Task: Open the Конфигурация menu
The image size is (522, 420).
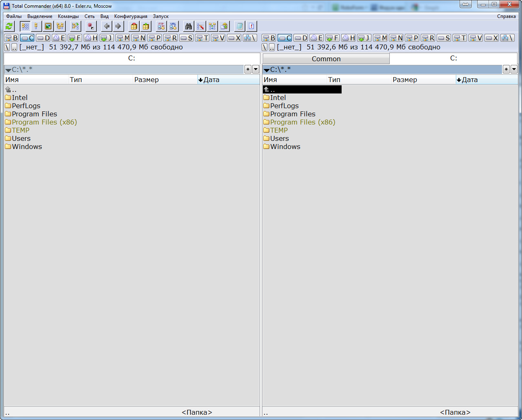Action: click(131, 16)
